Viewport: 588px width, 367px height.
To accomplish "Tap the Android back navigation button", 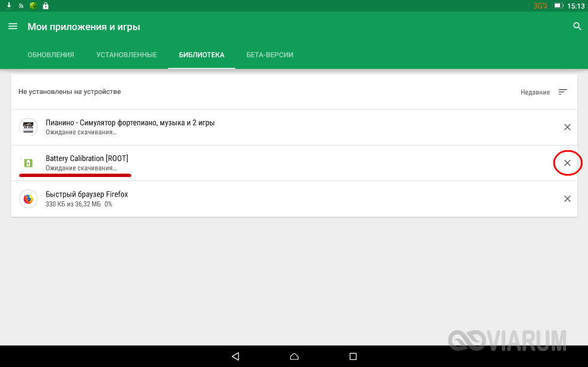I will click(235, 356).
